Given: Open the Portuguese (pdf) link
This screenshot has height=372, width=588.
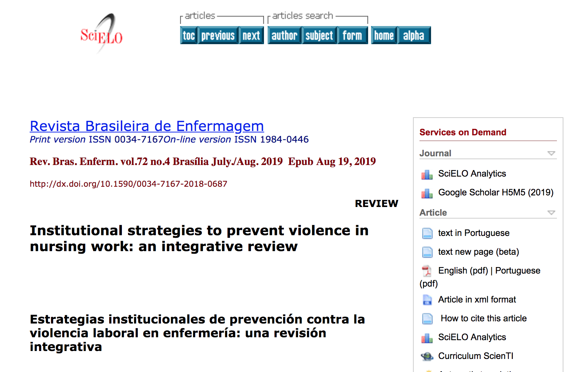Looking at the screenshot, I should point(517,271).
